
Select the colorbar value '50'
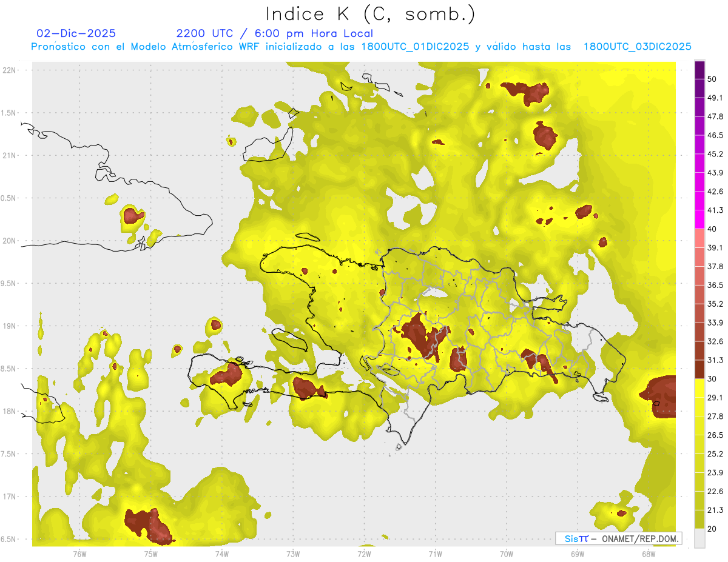pos(713,79)
